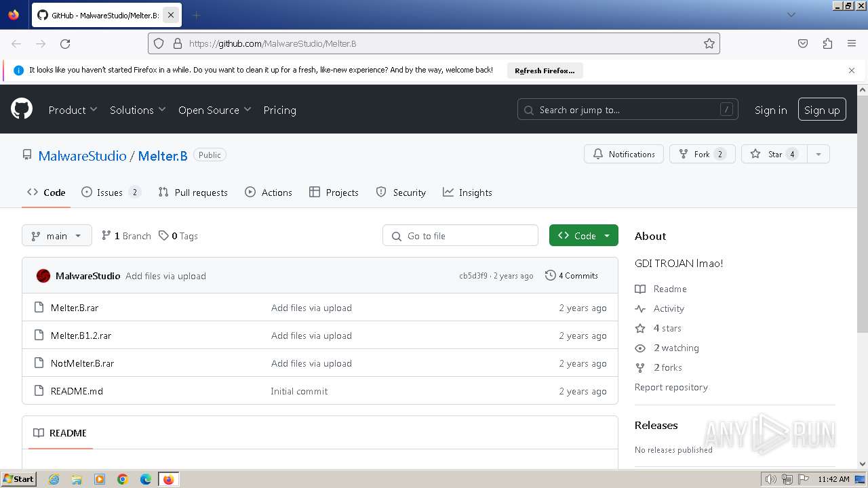Launch Microsoft Edge from the taskbar
This screenshot has width=868, height=488.
pos(146,479)
